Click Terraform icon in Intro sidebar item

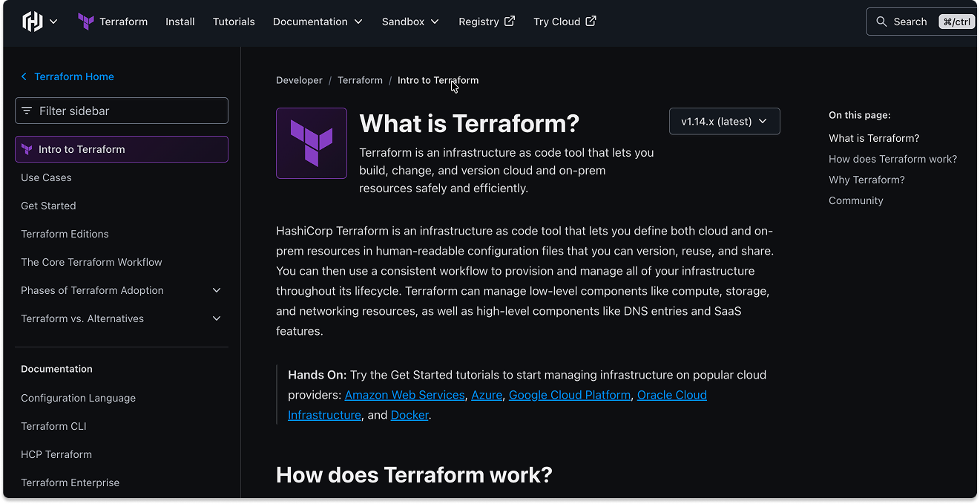27,149
